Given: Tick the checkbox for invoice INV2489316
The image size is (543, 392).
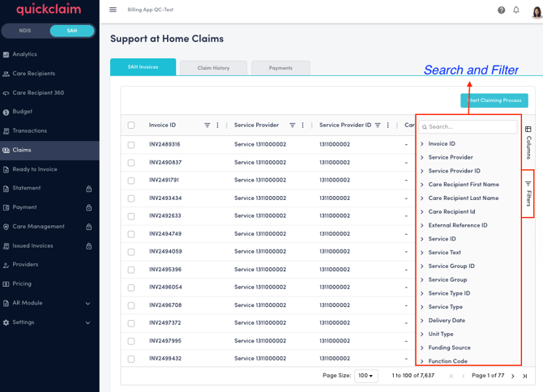Looking at the screenshot, I should click(131, 145).
